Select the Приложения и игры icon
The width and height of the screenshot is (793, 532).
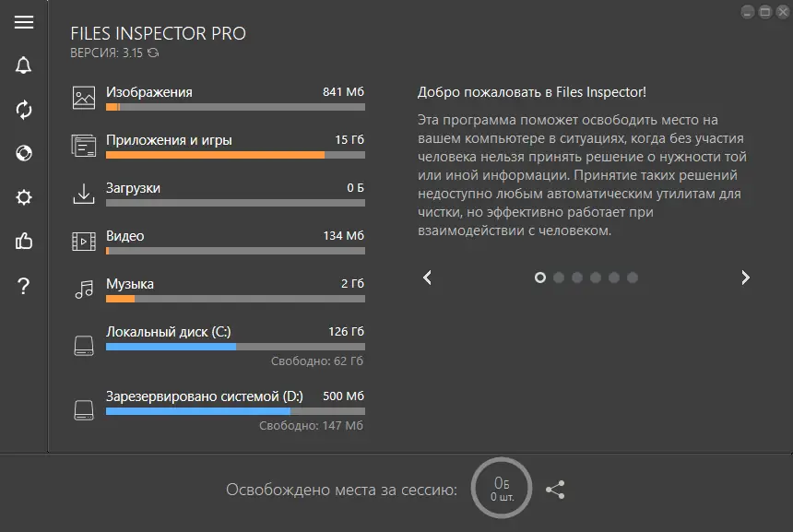tap(85, 146)
